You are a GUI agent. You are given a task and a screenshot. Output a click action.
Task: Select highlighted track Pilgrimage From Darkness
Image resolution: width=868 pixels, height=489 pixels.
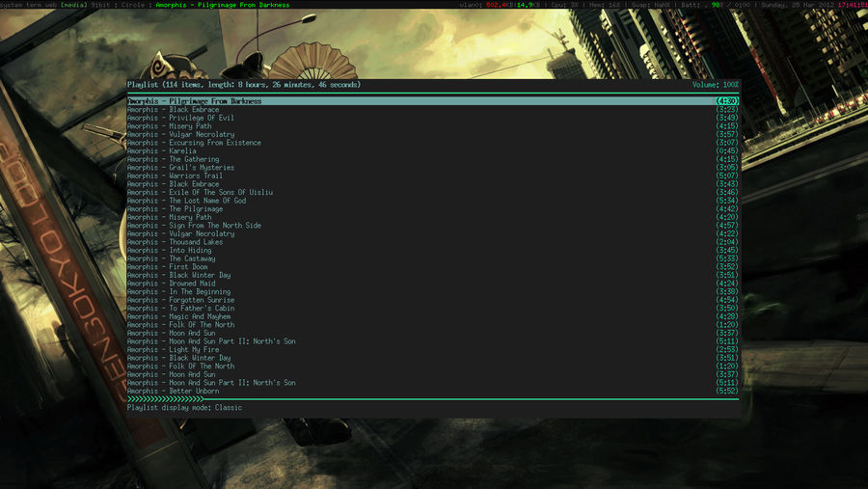(x=433, y=101)
